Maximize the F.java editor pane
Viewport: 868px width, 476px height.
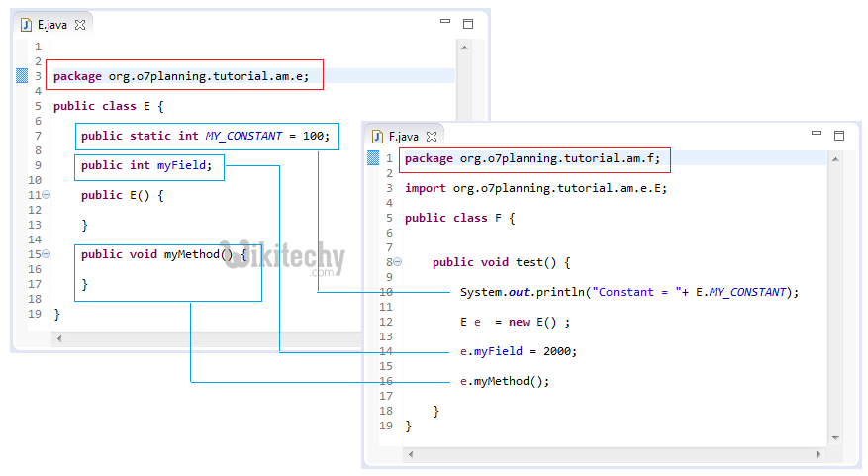839,135
